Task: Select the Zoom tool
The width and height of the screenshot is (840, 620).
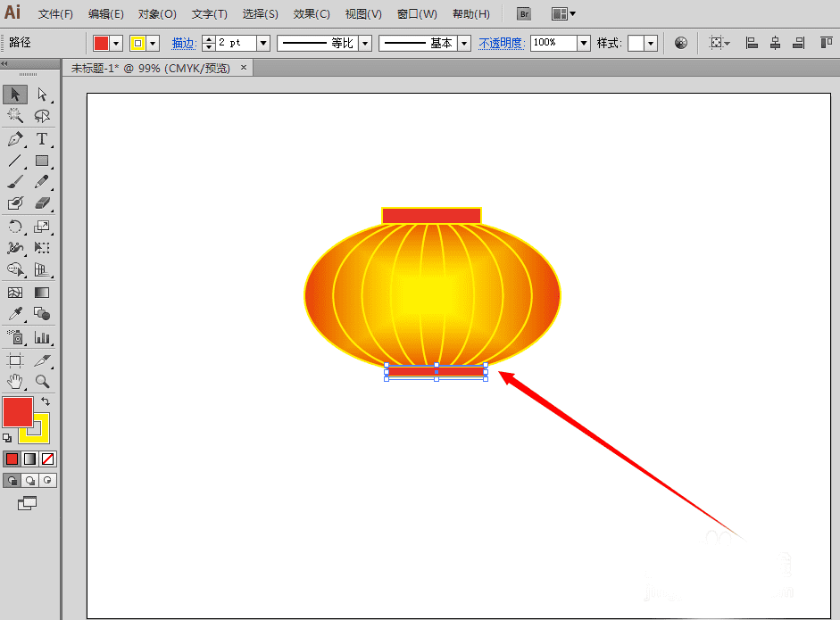Action: (42, 381)
